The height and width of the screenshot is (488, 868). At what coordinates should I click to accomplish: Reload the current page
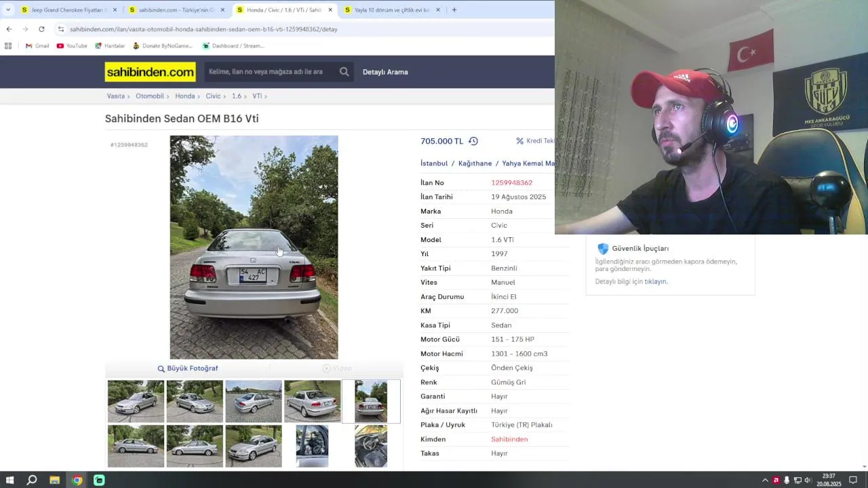point(41,29)
